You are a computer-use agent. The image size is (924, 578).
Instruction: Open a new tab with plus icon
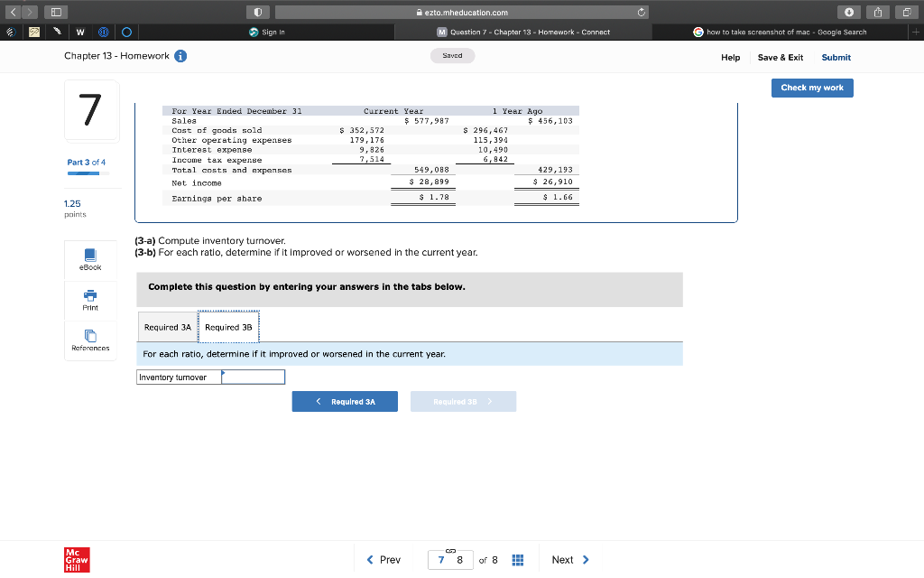pyautogui.click(x=916, y=32)
